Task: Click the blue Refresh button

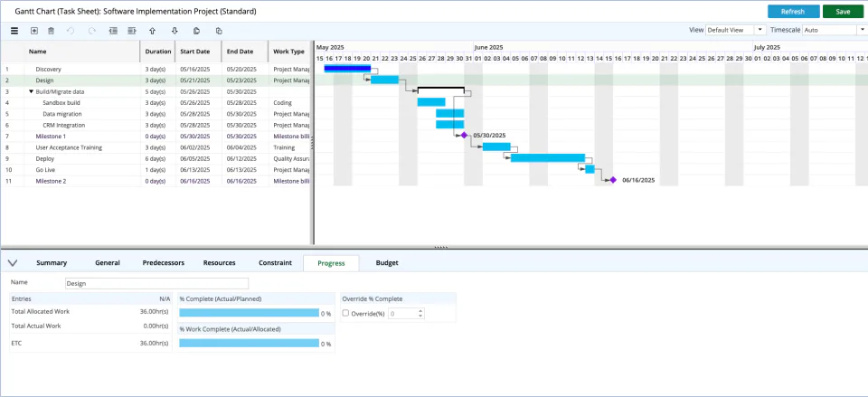Action: (793, 12)
